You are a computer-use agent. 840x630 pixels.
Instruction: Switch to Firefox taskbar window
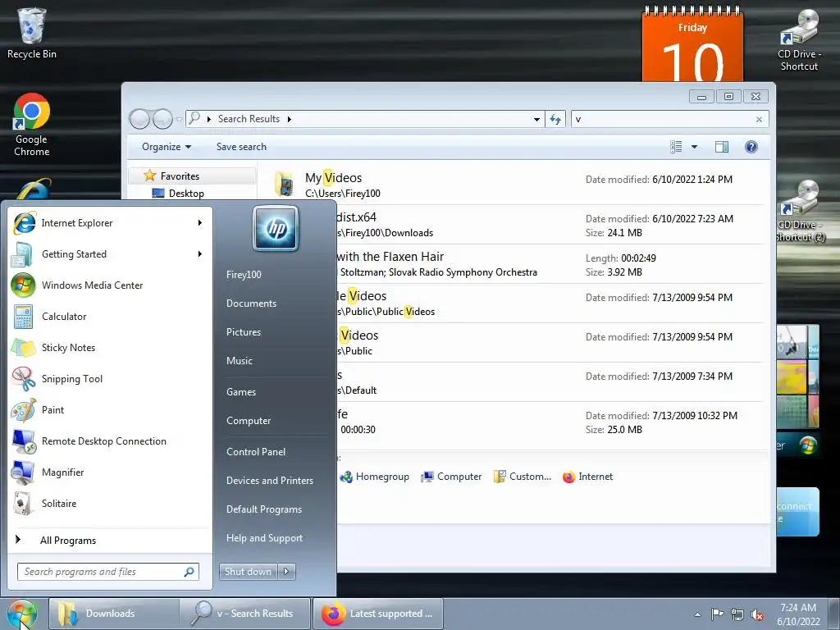click(377, 614)
